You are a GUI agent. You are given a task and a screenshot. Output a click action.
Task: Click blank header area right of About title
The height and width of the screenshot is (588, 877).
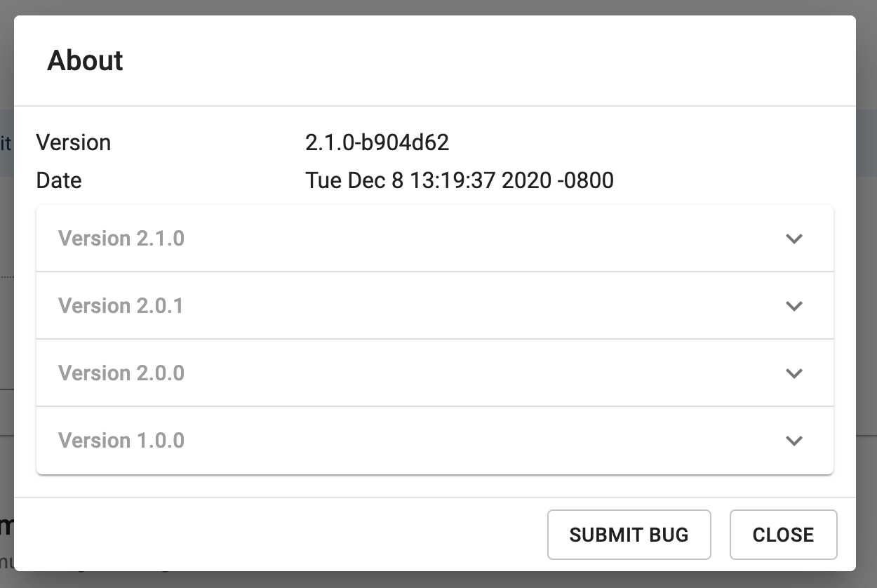tap(491, 61)
